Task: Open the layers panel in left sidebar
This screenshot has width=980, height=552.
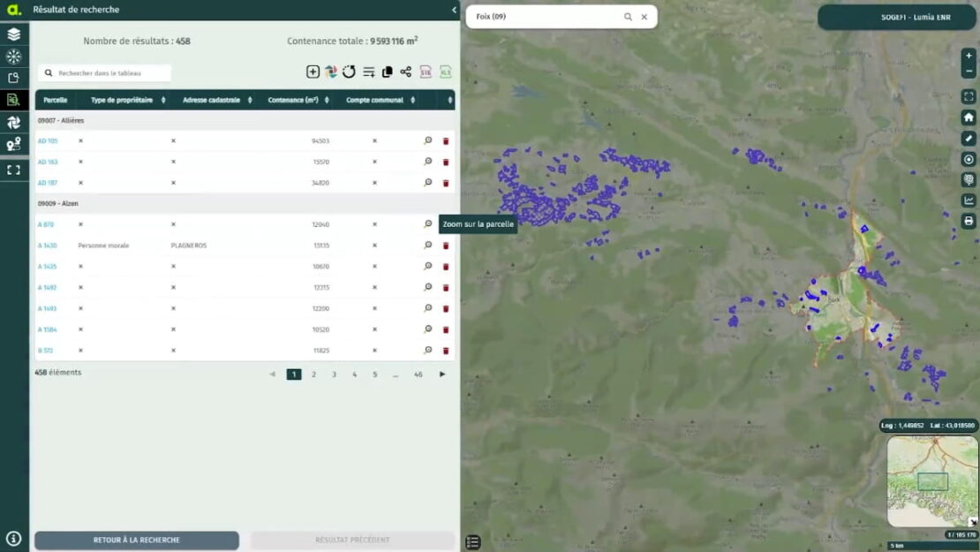Action: pos(14,34)
